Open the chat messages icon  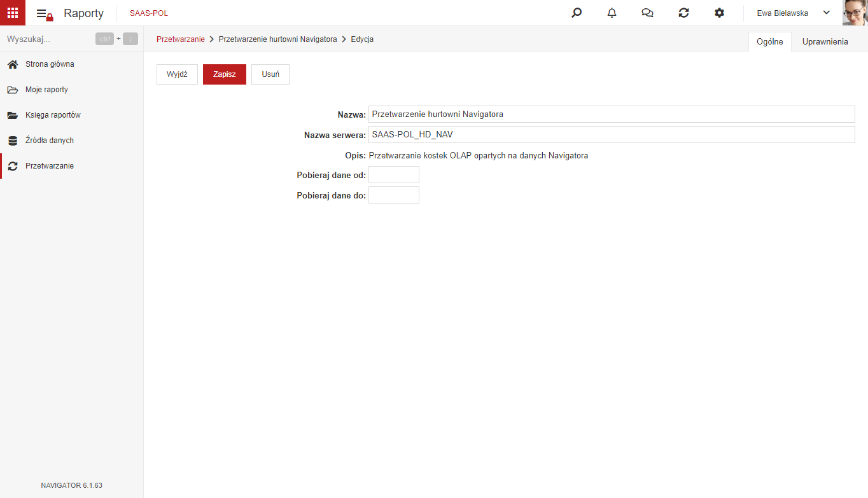[648, 13]
